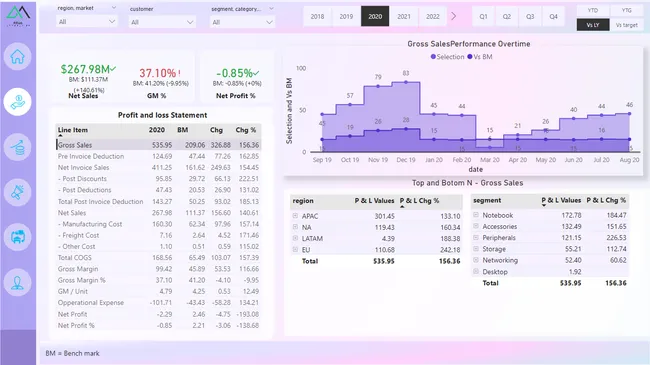
Task: Filter to quarter Q4
Action: (553, 16)
